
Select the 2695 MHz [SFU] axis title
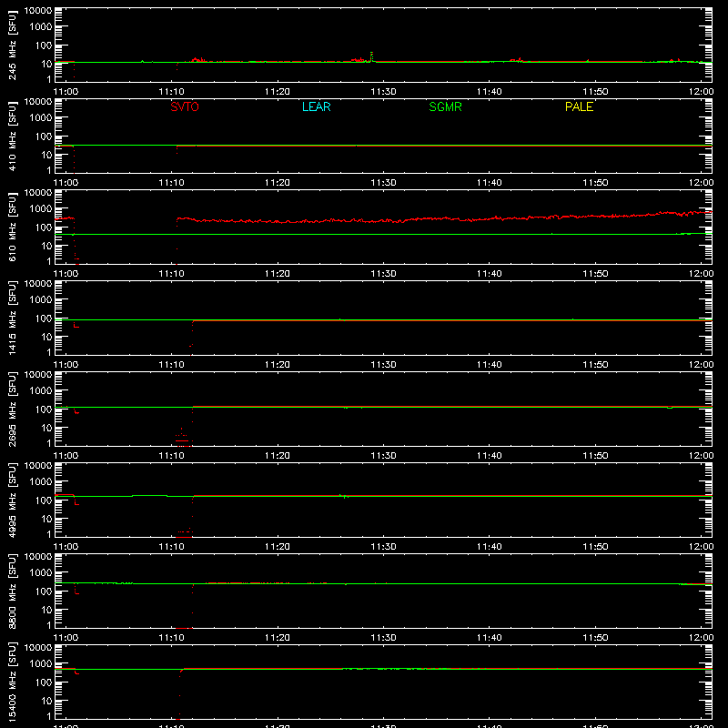(x=12, y=409)
